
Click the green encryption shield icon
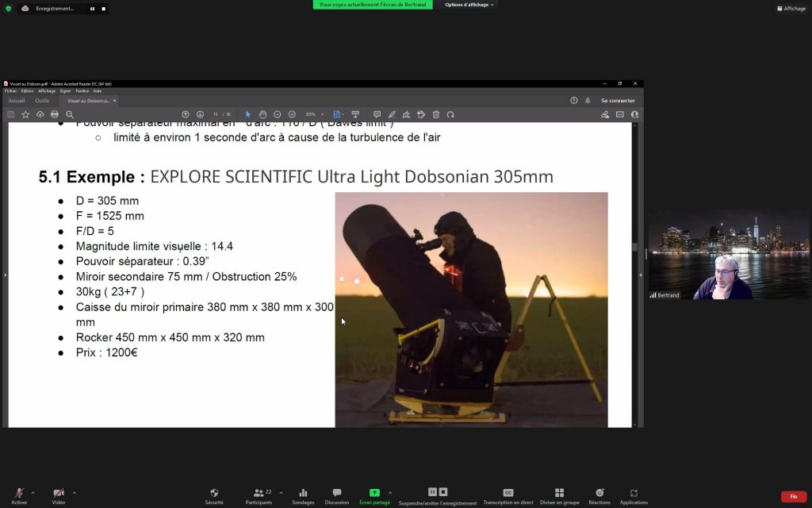(x=8, y=8)
